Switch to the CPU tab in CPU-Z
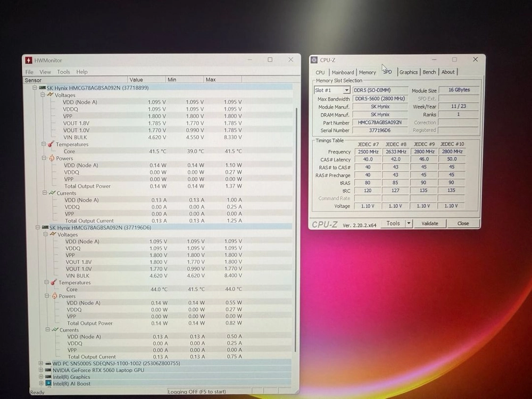 (x=320, y=72)
